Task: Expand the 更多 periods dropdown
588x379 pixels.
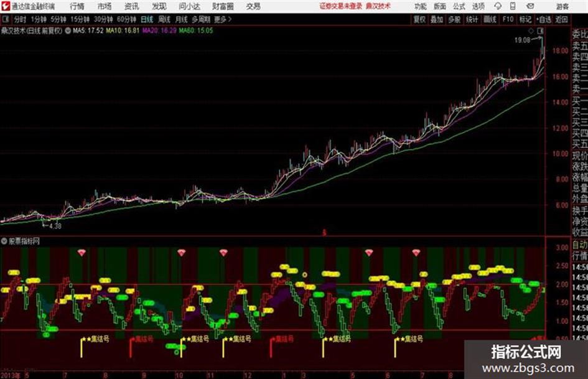Action: pyautogui.click(x=223, y=19)
